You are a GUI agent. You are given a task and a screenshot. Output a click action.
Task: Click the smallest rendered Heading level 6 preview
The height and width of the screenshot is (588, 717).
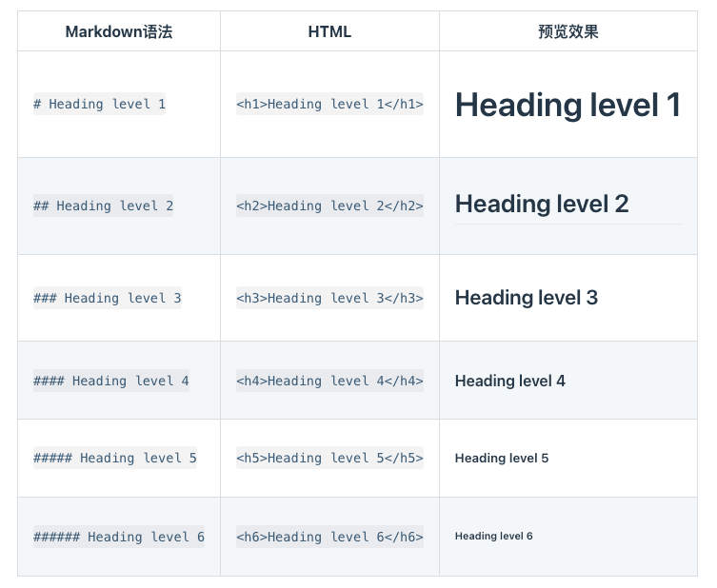493,537
